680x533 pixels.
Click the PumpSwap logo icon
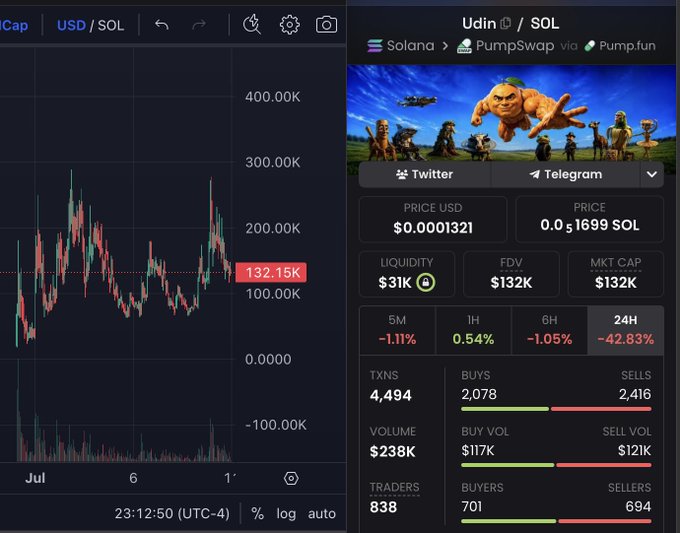[464, 46]
